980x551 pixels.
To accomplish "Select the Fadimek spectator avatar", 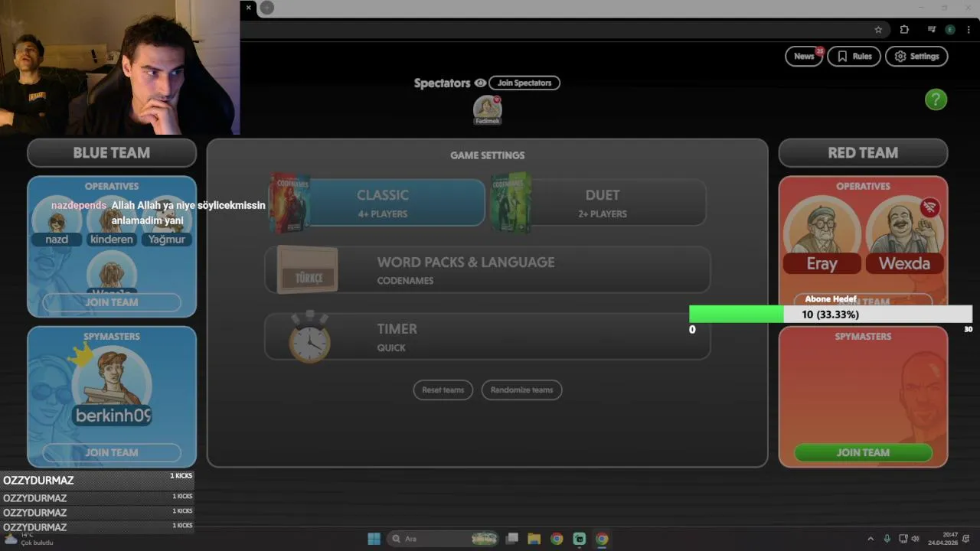I will click(487, 109).
